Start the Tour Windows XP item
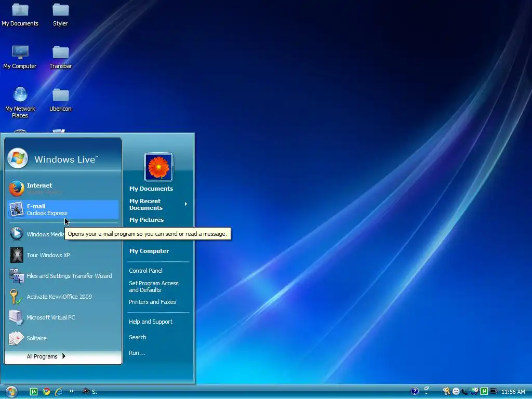This screenshot has width=532, height=399. click(63, 255)
